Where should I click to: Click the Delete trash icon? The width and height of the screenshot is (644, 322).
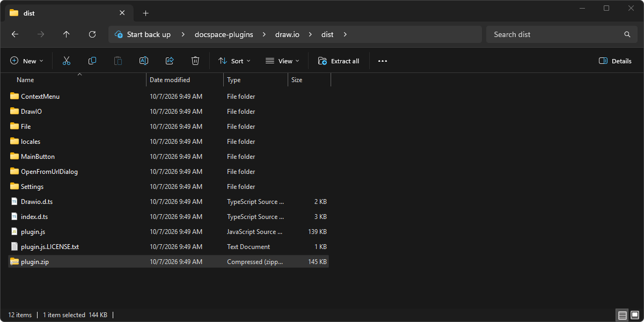pos(195,61)
